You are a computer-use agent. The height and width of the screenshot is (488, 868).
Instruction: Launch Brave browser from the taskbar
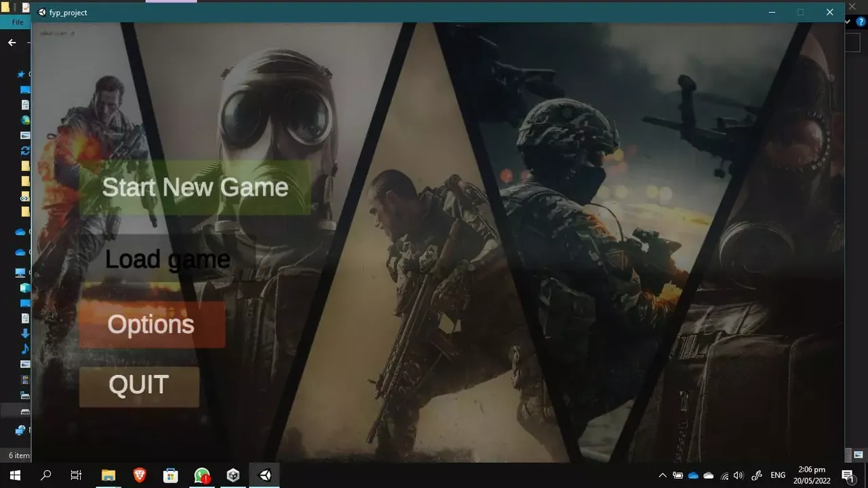pos(140,475)
